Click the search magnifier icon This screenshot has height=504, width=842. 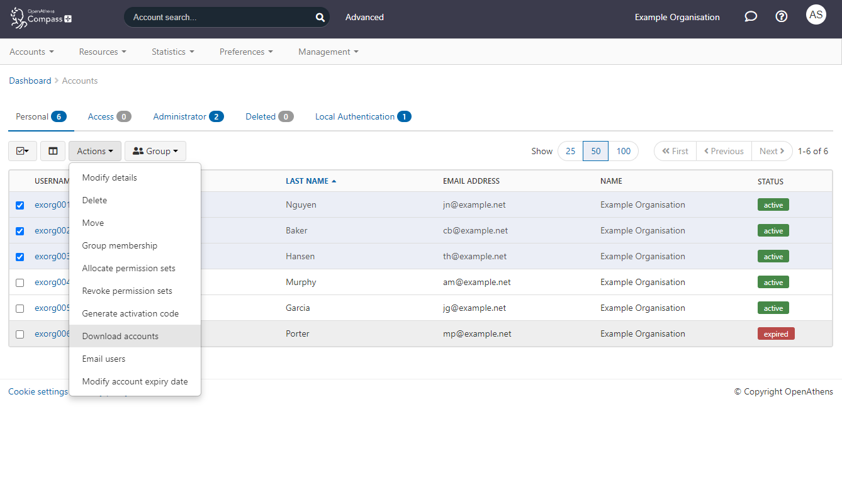pos(320,17)
